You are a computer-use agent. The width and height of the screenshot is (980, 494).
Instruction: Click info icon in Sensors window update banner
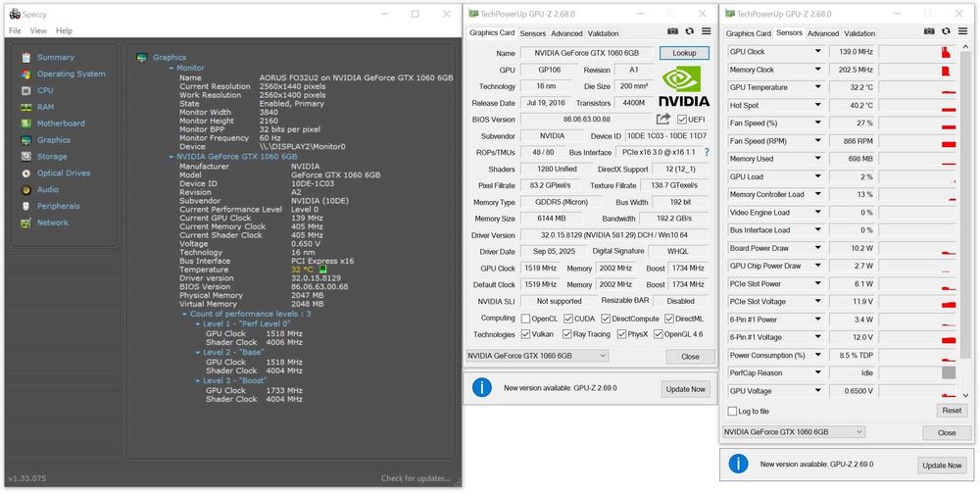pyautogui.click(x=738, y=464)
